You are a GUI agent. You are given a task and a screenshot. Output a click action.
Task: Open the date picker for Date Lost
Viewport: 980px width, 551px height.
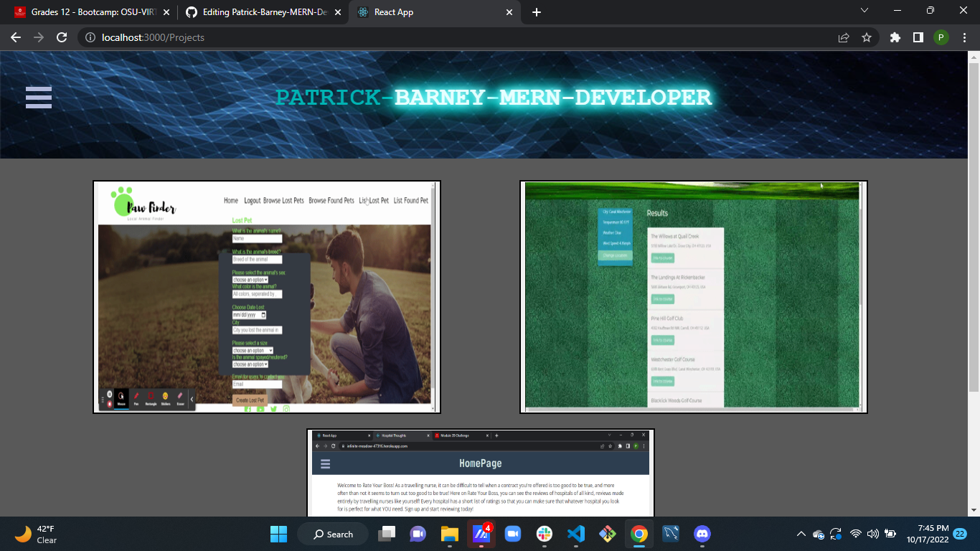click(x=263, y=315)
